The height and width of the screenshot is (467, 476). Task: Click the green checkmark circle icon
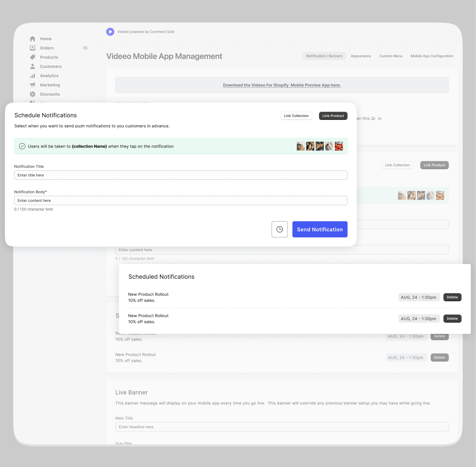(x=22, y=146)
